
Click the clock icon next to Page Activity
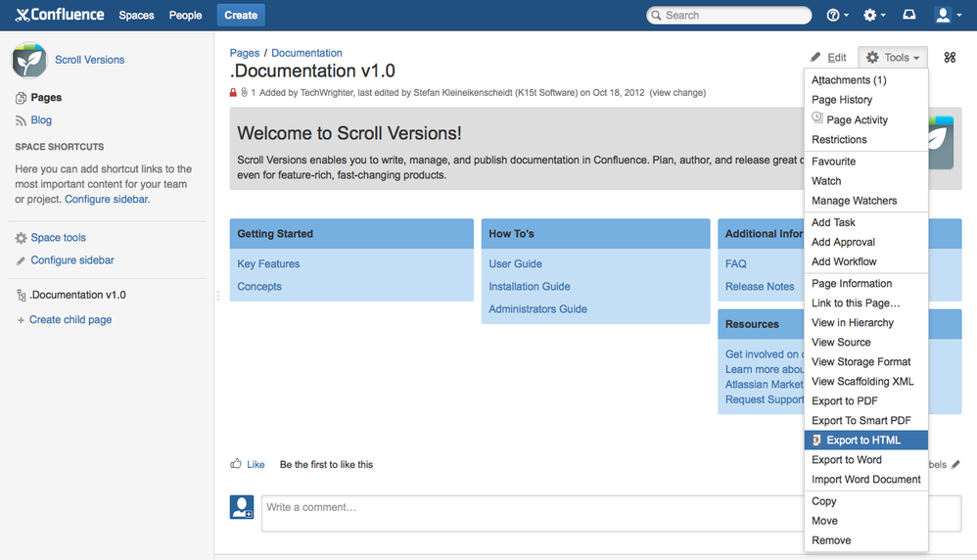pyautogui.click(x=817, y=117)
